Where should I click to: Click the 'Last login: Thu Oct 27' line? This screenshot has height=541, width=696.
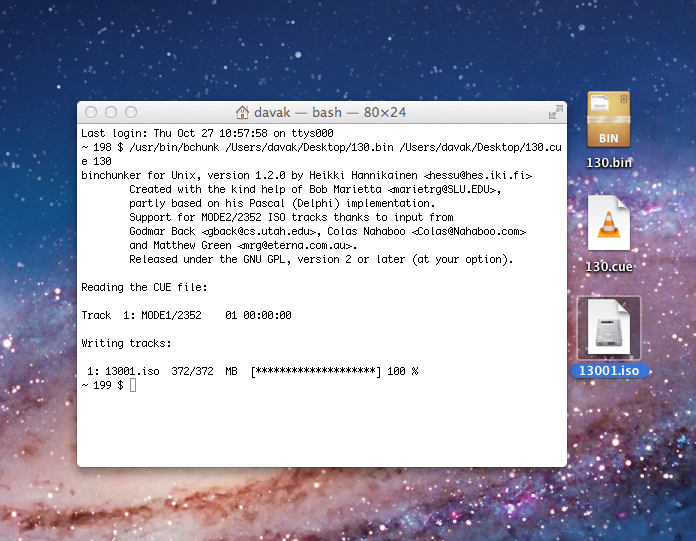207,133
